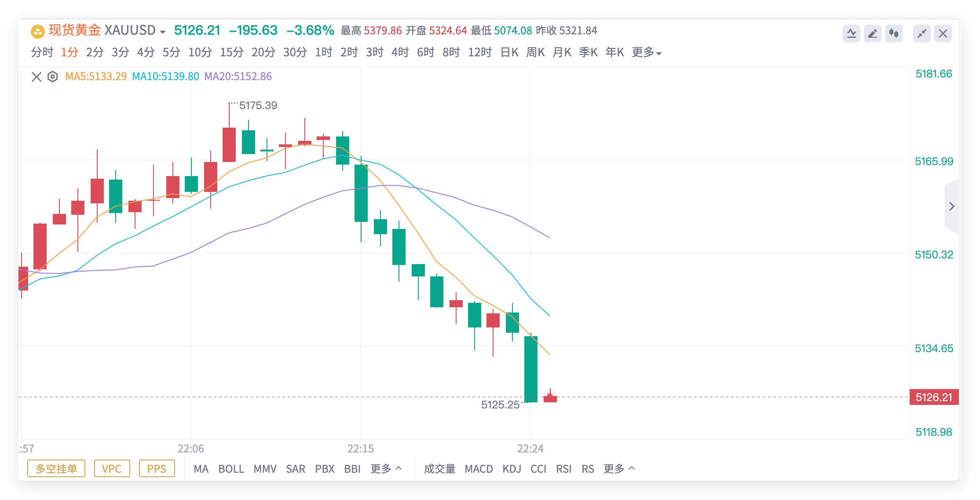Switch chart style with the line chart icon
980x500 pixels.
tap(852, 33)
